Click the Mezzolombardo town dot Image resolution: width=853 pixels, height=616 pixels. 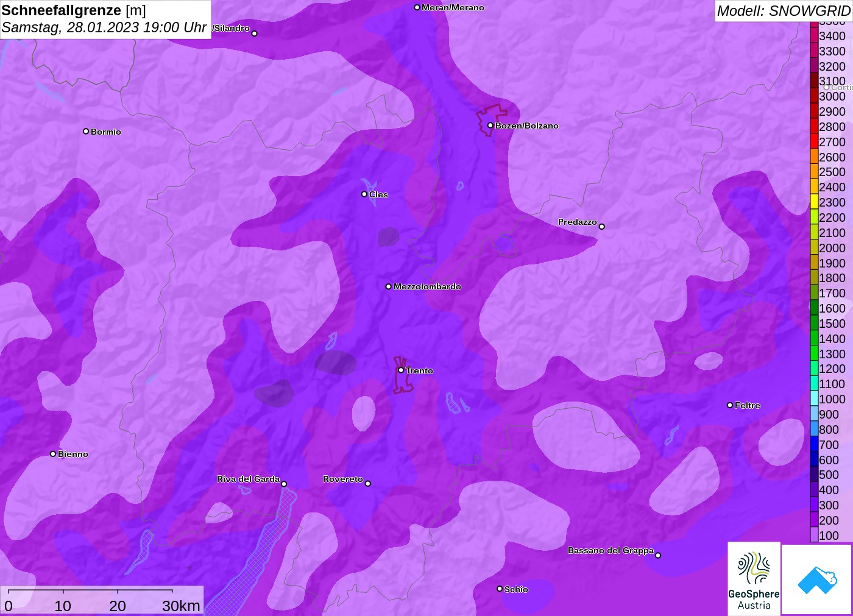click(x=389, y=286)
